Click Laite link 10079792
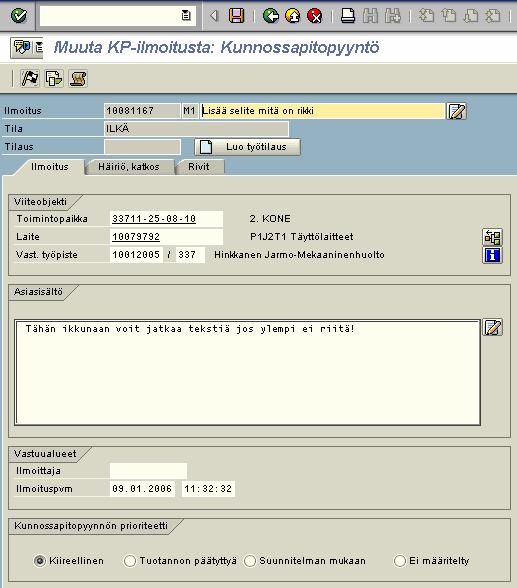This screenshot has height=588, width=517. (136, 237)
